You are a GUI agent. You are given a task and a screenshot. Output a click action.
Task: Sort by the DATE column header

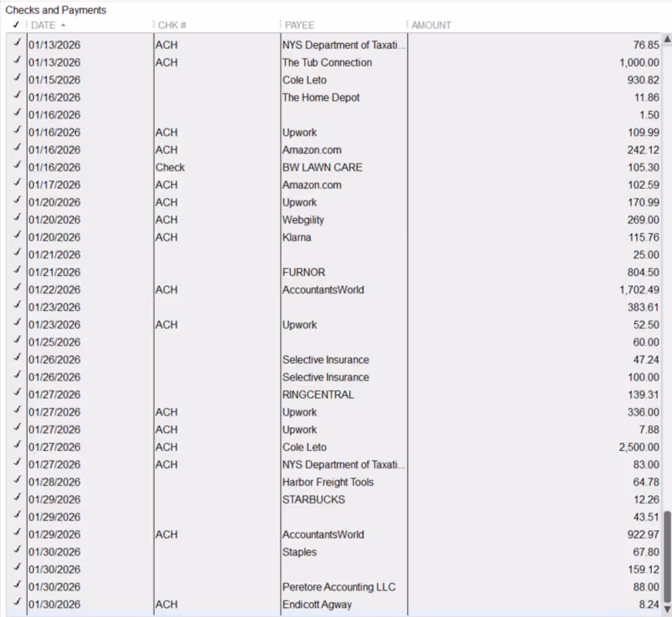pyautogui.click(x=43, y=25)
